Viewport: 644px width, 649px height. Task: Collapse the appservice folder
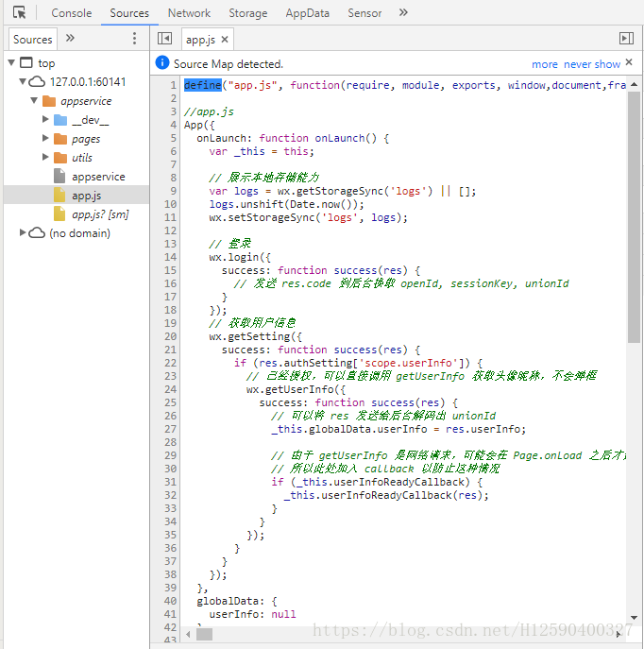pyautogui.click(x=34, y=100)
